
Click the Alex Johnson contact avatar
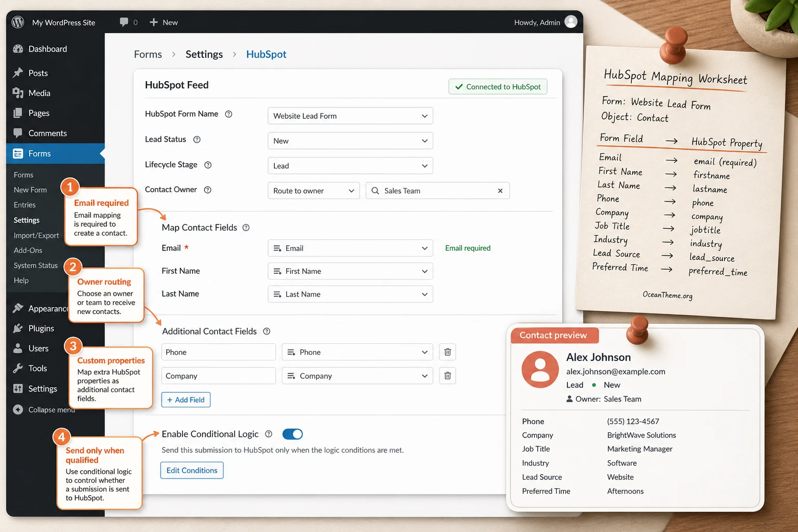[540, 369]
